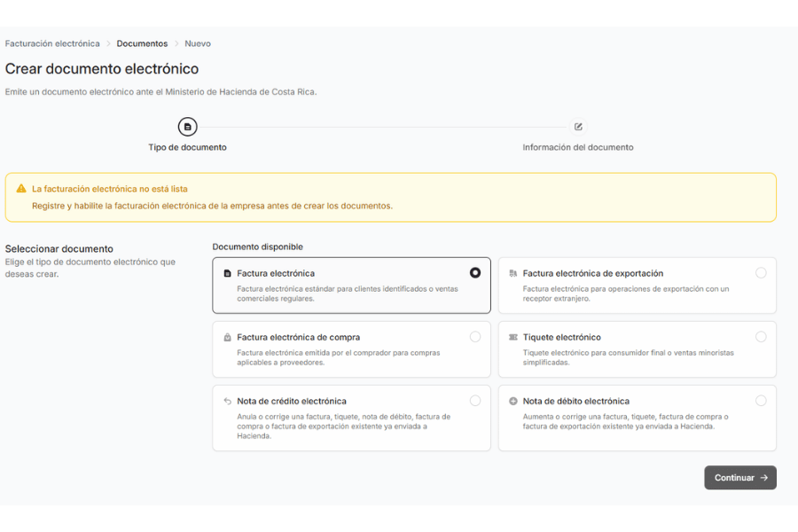Click the Tiquete electrónico card title
This screenshot has height=532, width=798.
(x=562, y=337)
